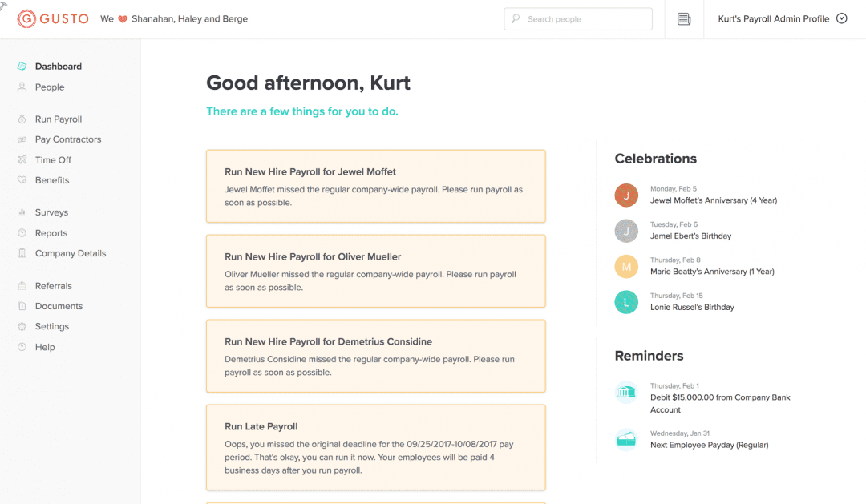Open the People section
The height and width of the screenshot is (504, 866).
point(48,87)
